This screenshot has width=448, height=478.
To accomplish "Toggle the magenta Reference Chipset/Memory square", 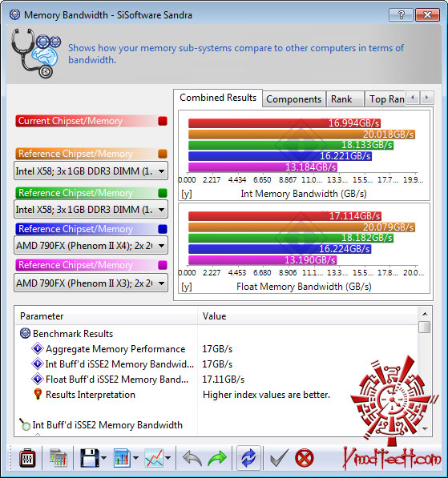I will point(163,265).
